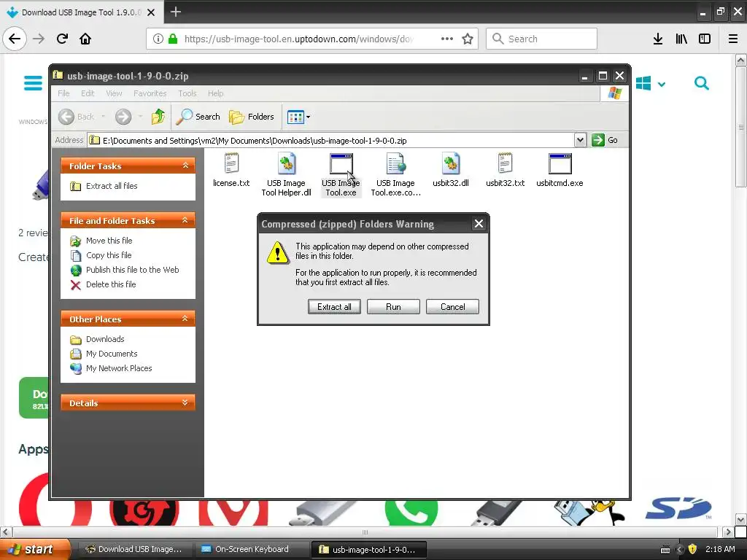Click site information icon in URL bar
747x560 pixels.
(158, 39)
